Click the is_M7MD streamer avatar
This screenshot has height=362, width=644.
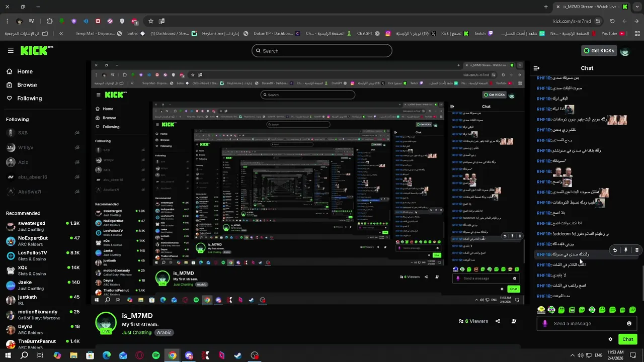click(106, 323)
